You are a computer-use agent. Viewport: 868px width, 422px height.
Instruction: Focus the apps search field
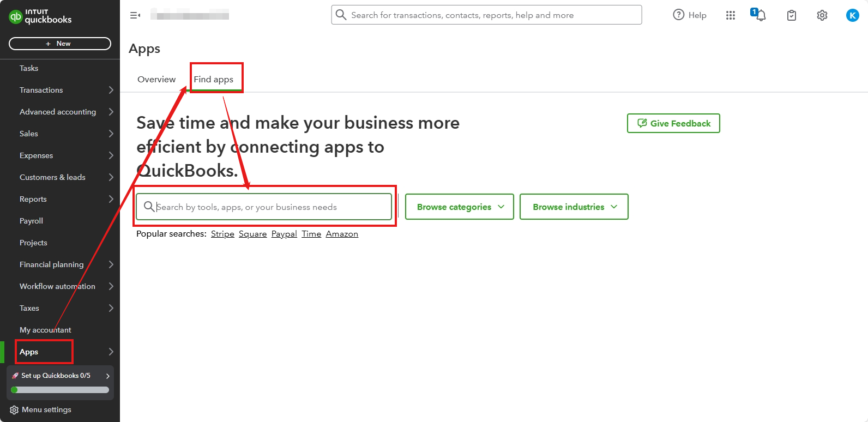click(x=264, y=207)
